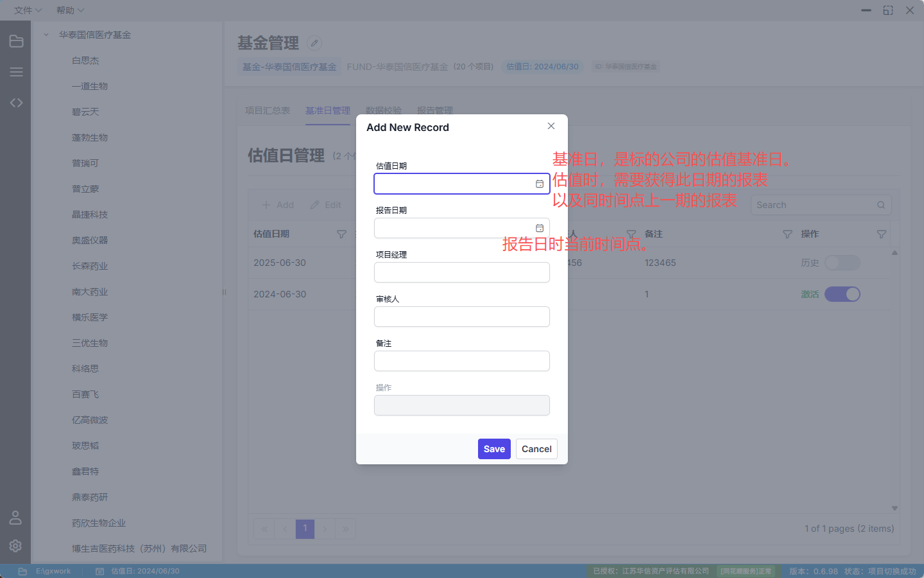Image resolution: width=924 pixels, height=578 pixels.
Task: Focus the 审核人 input field
Action: (462, 317)
